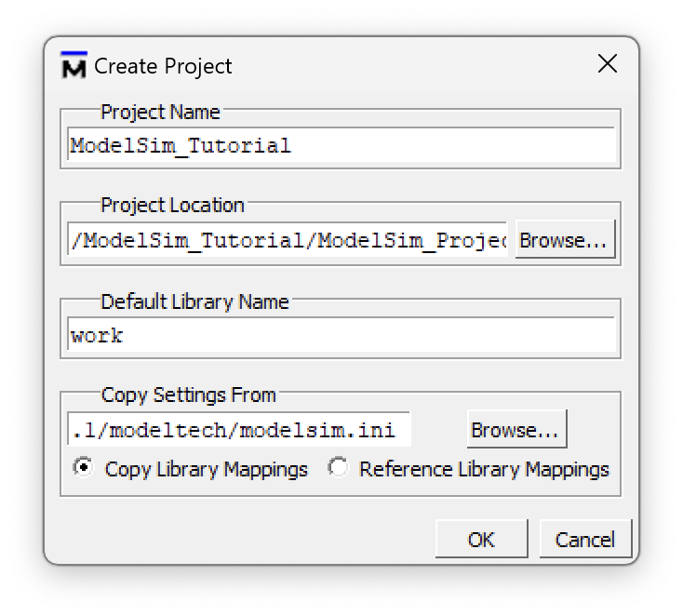Click the "Project Location" group label
The height and width of the screenshot is (616, 683).
tap(172, 206)
